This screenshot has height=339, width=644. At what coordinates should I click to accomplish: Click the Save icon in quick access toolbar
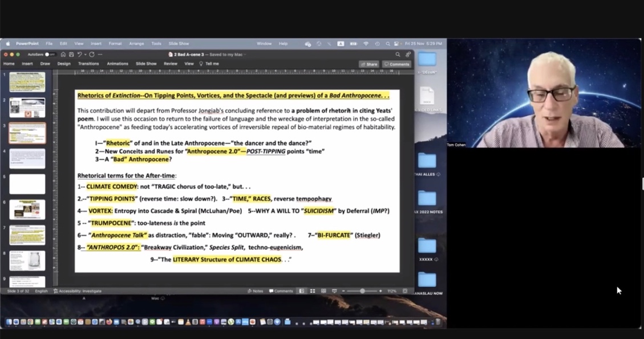point(71,55)
